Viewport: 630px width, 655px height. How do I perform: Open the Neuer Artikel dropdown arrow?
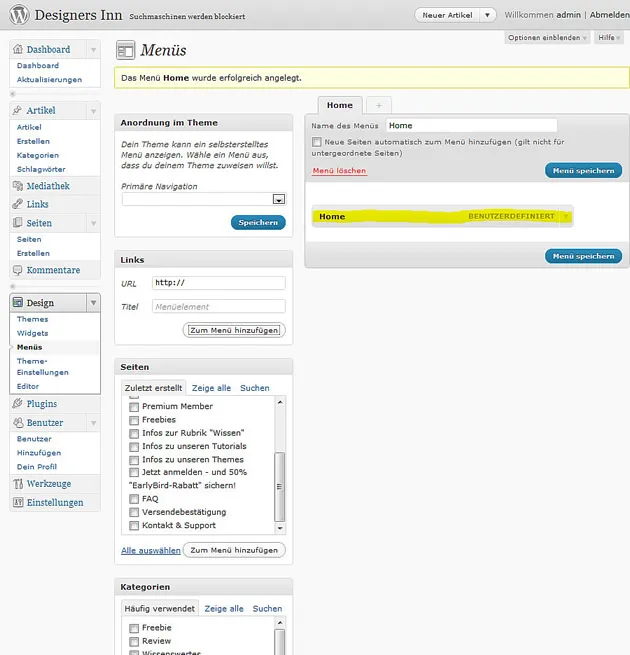[x=487, y=15]
